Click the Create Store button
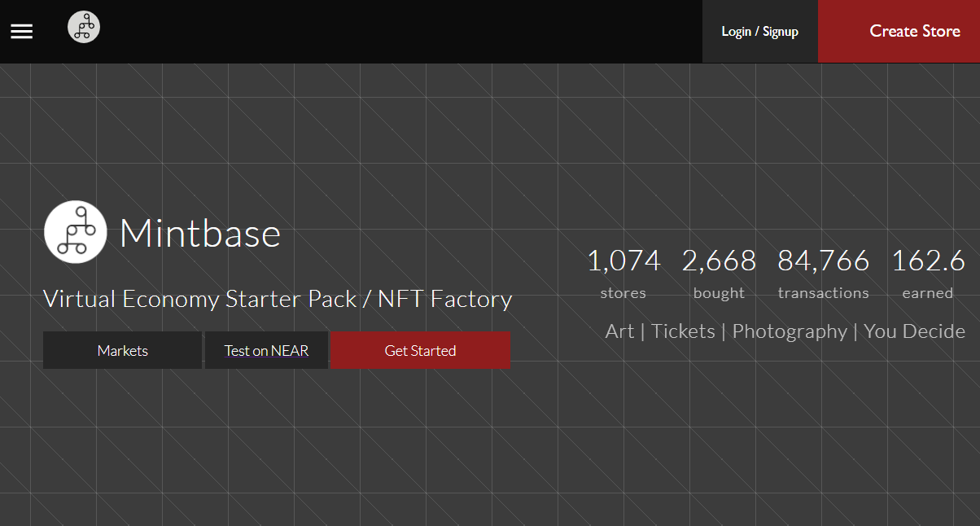Image resolution: width=980 pixels, height=526 pixels. 899,31
